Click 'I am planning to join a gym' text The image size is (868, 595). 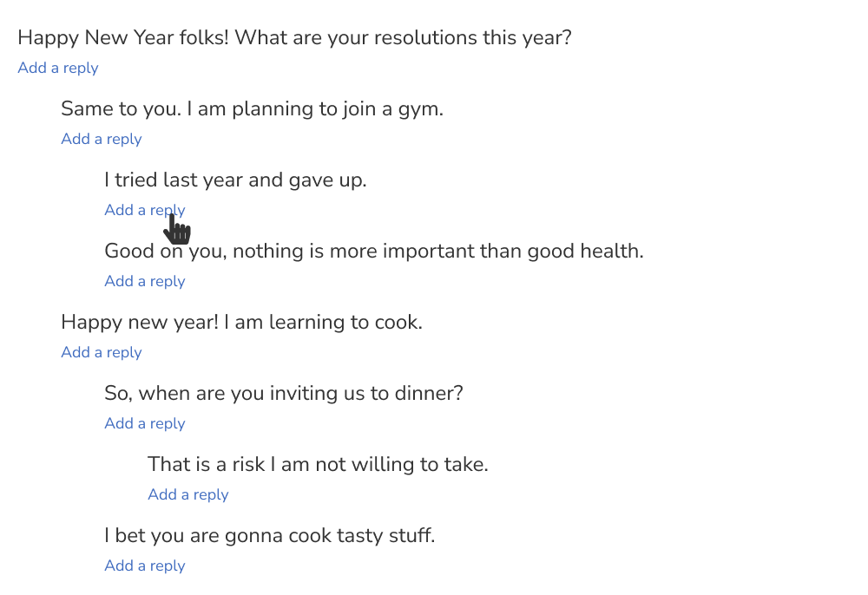[x=315, y=109]
